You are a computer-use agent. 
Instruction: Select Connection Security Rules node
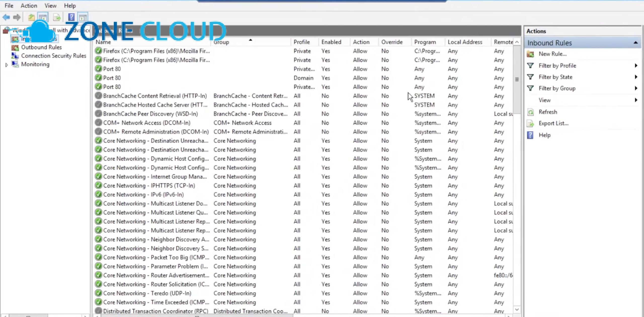(x=54, y=56)
